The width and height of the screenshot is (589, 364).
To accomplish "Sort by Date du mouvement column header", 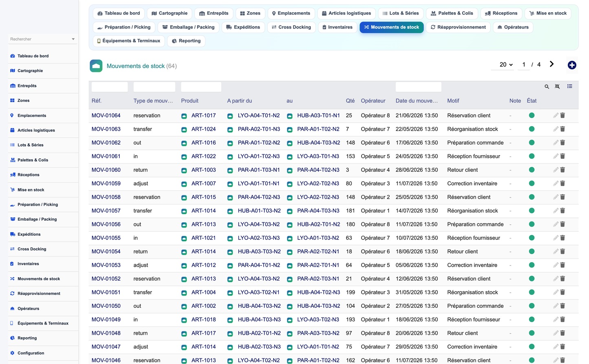I will point(417,101).
